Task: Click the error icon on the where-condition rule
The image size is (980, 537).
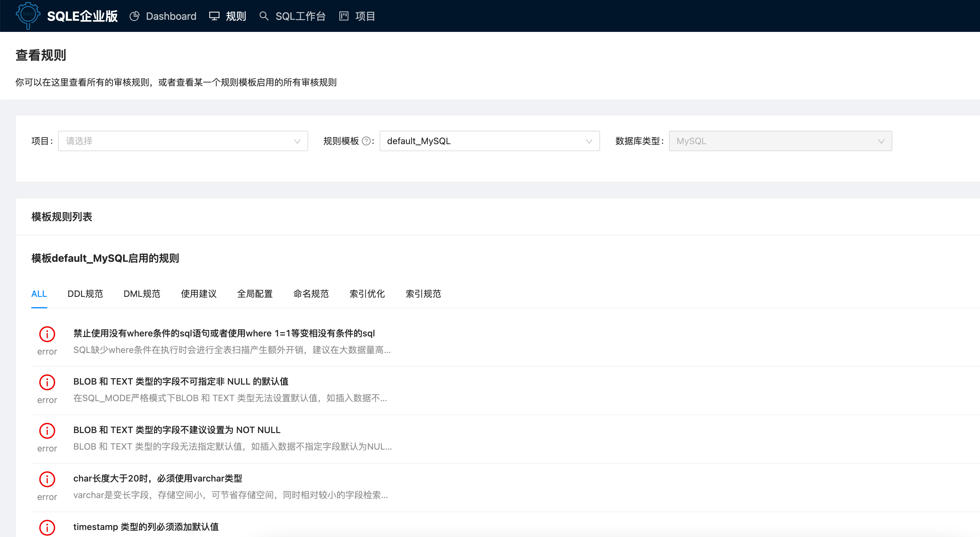Action: (47, 334)
